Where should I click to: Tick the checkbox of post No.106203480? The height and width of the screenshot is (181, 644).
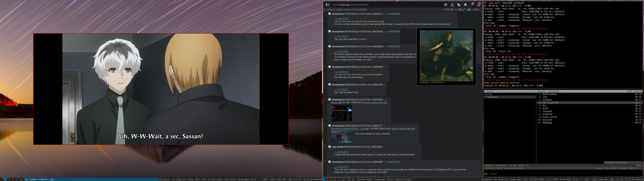click(x=330, y=100)
